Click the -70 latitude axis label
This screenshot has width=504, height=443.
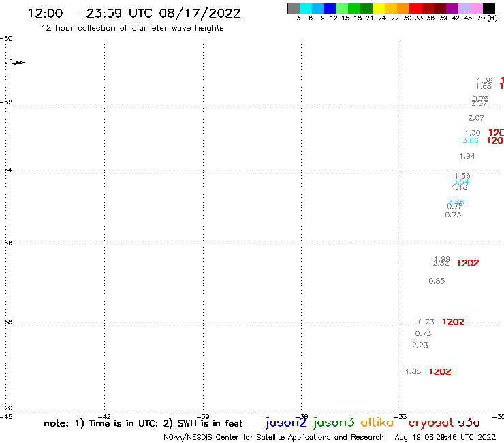(x=6, y=408)
